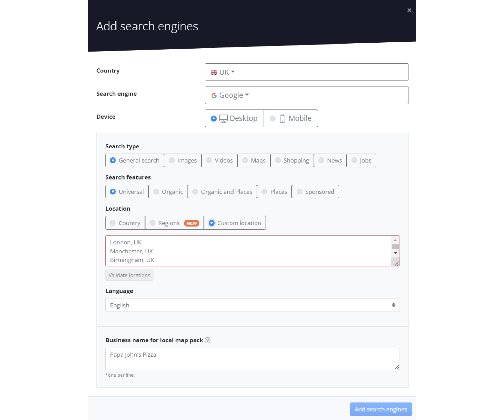
Task: Switch location to Country option
Action: (125, 223)
